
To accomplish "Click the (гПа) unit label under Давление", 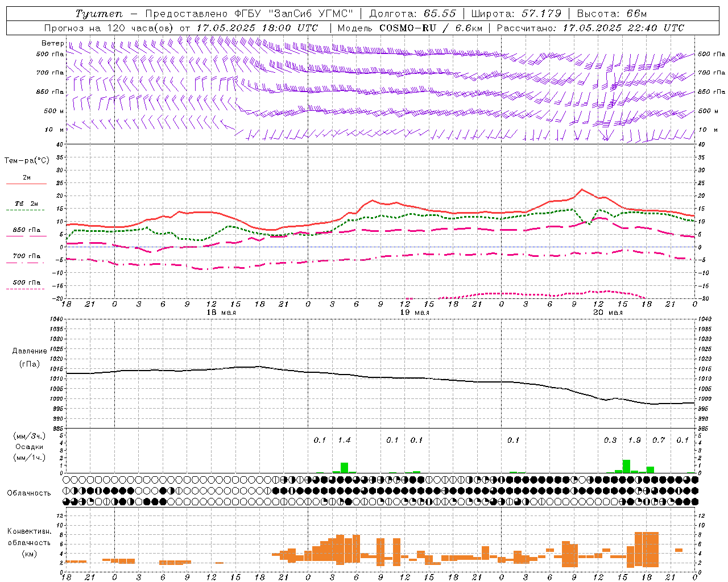I will (30, 364).
